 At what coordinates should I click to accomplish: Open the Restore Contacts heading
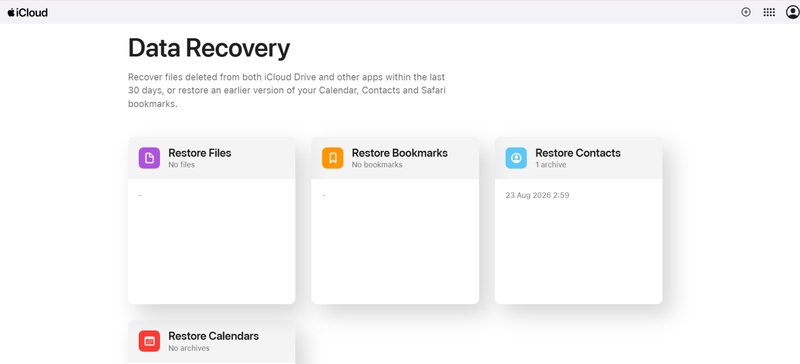click(x=578, y=153)
